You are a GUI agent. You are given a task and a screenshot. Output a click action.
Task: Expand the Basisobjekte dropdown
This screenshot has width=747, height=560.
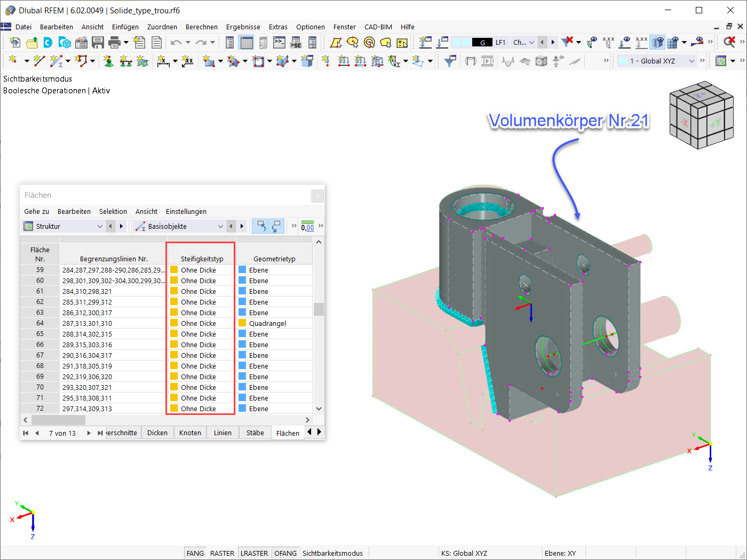click(x=179, y=226)
